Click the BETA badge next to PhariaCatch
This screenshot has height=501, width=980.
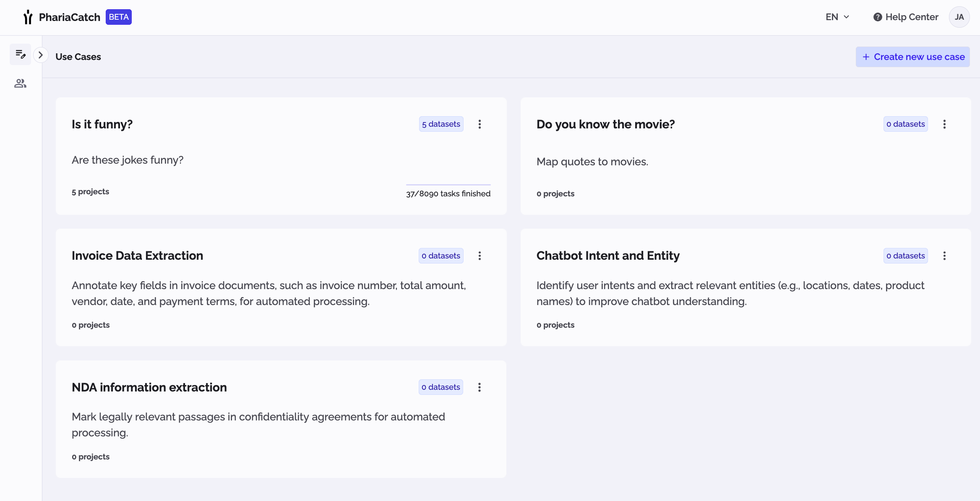119,17
